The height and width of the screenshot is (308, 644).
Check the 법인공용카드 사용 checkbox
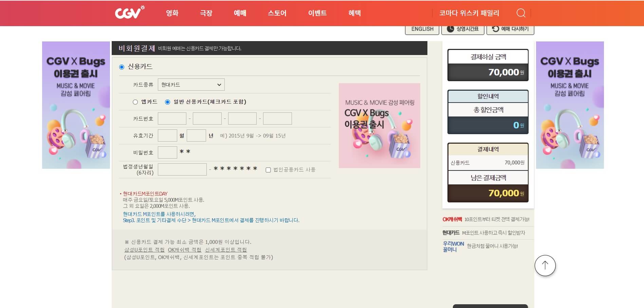[x=268, y=170]
